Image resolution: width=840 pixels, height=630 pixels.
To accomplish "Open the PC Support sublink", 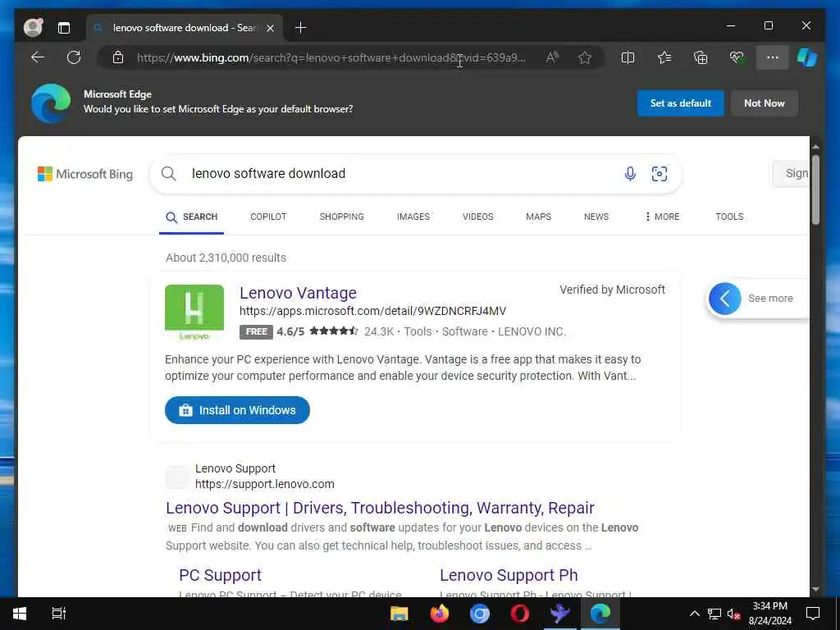I will tap(220, 575).
